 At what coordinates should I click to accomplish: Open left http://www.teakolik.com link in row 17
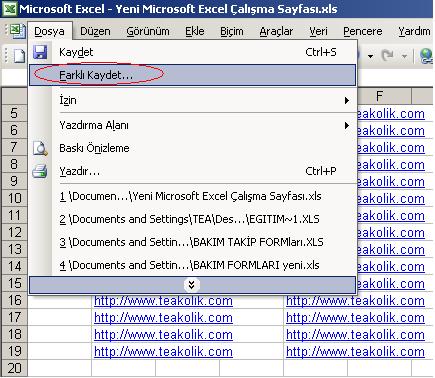pos(163,318)
